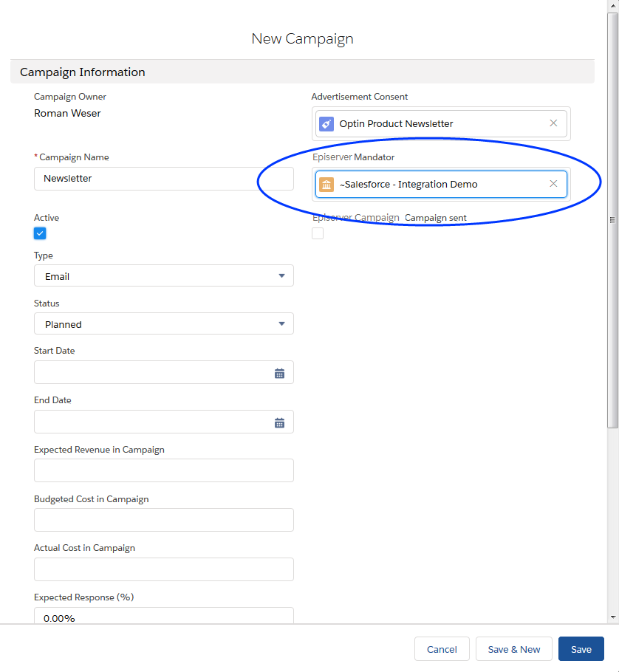The width and height of the screenshot is (619, 672).
Task: Click the Episerver Mandator label
Action: 353,157
